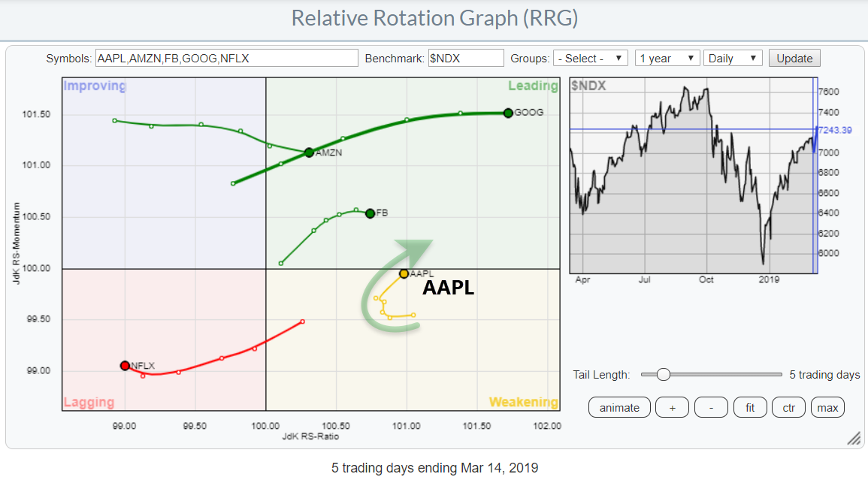Click the 'Tail Length:' label
This screenshot has height=480, width=868.
601,375
